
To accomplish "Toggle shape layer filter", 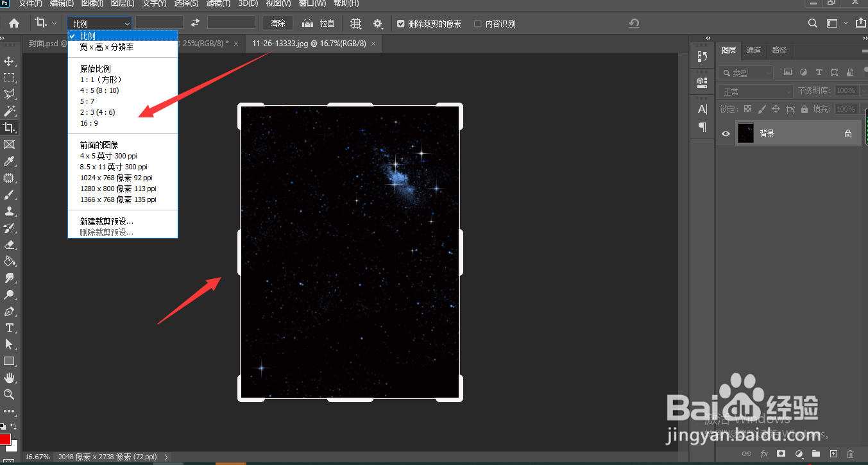I will coord(835,72).
